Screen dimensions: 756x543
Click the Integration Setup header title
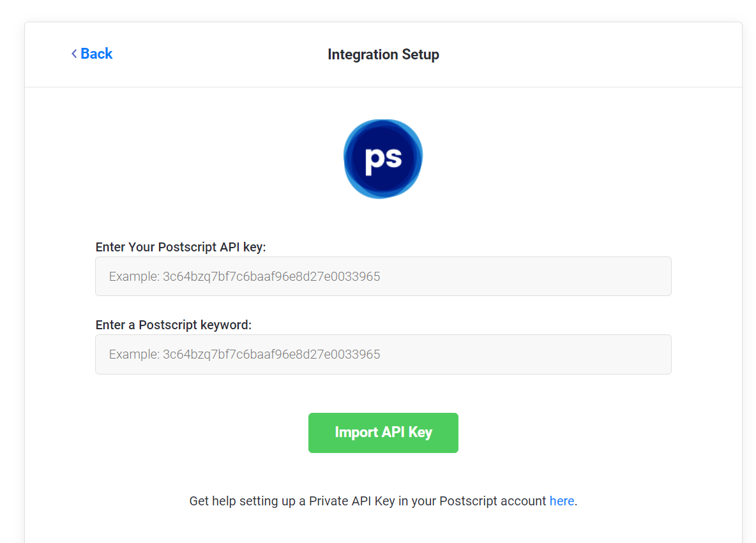tap(383, 54)
